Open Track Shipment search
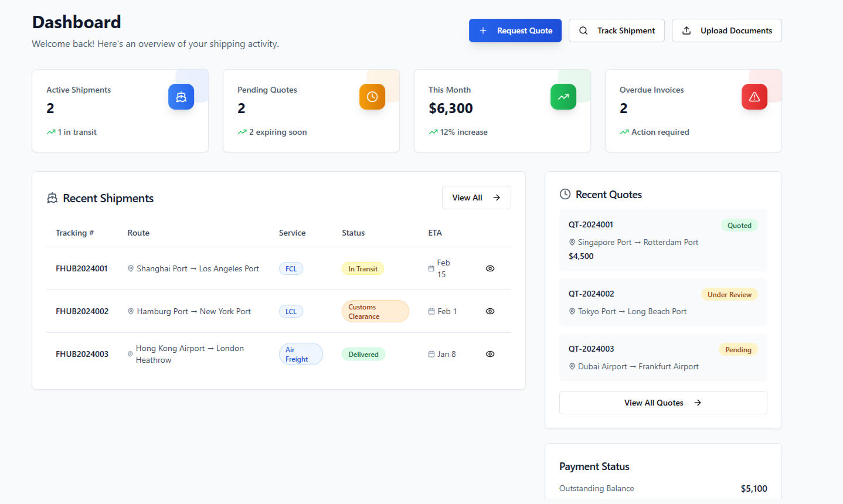This screenshot has width=843, height=504. 616,30
